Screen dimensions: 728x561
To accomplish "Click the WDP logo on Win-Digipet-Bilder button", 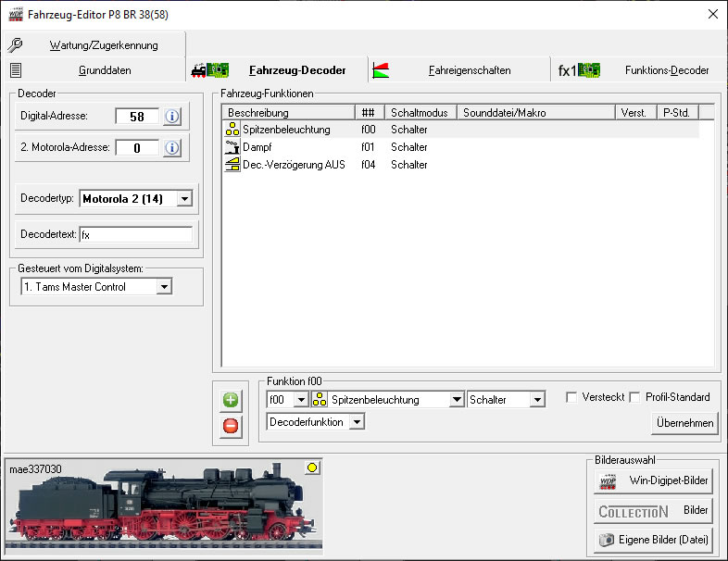I will (608, 481).
